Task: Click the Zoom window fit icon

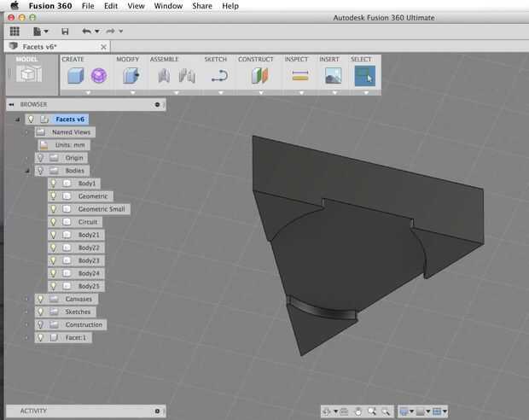Action: pyautogui.click(x=386, y=411)
